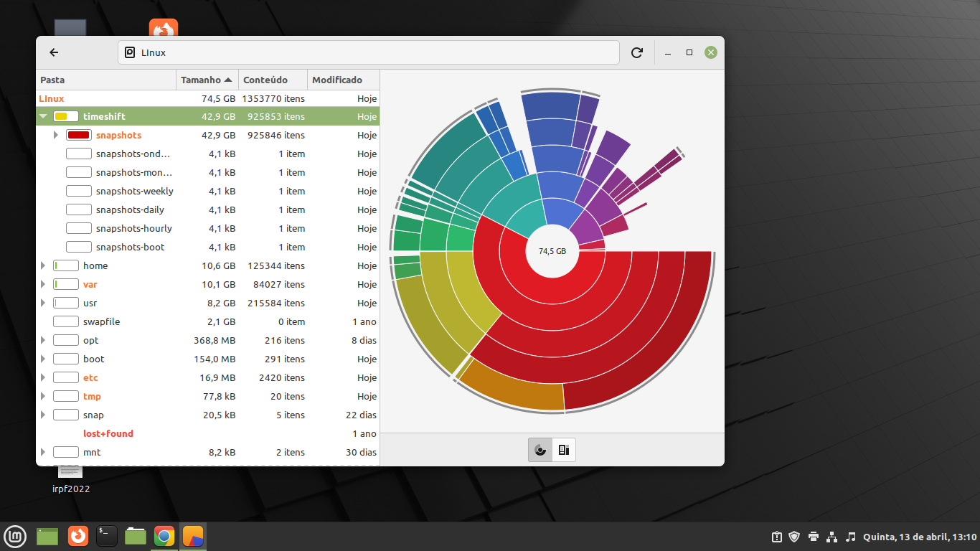980x551 pixels.
Task: Click the timeshift yellow usage bar
Action: pos(66,116)
